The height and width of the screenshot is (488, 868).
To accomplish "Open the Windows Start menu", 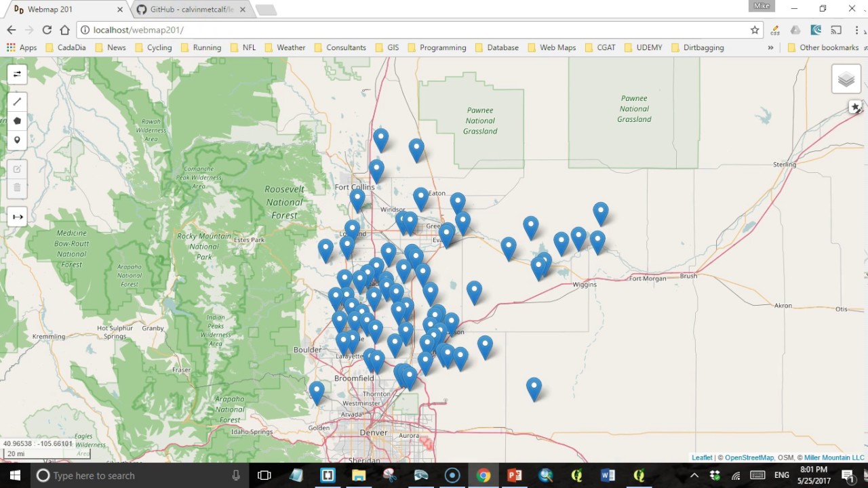I will click(x=15, y=475).
